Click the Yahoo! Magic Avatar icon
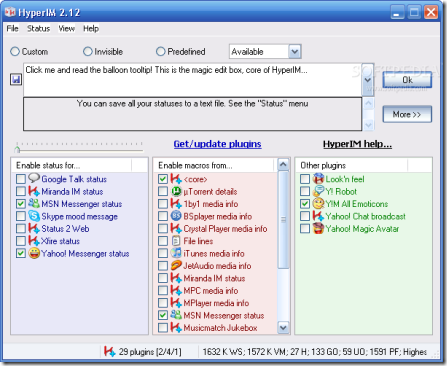Image resolution: width=447 pixels, height=366 pixels. coord(318,229)
